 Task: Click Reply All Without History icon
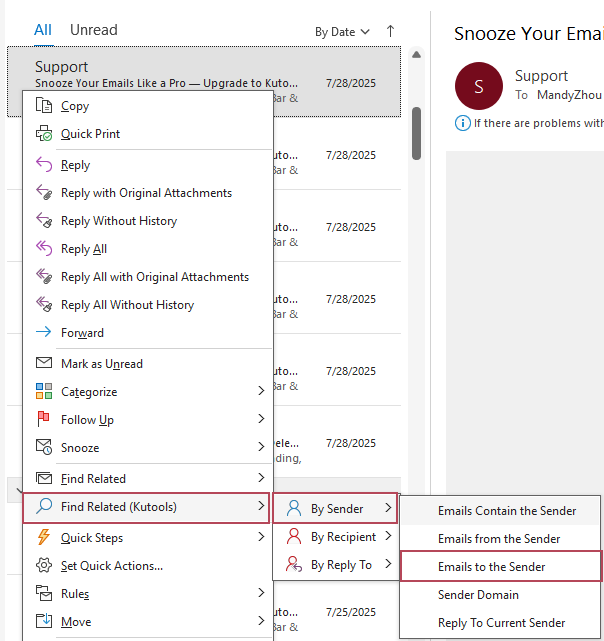click(x=44, y=304)
